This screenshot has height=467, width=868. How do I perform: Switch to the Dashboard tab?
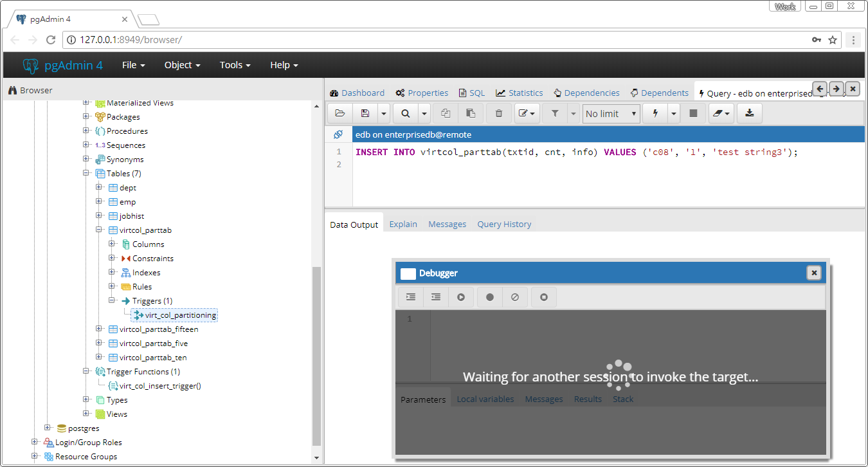357,93
